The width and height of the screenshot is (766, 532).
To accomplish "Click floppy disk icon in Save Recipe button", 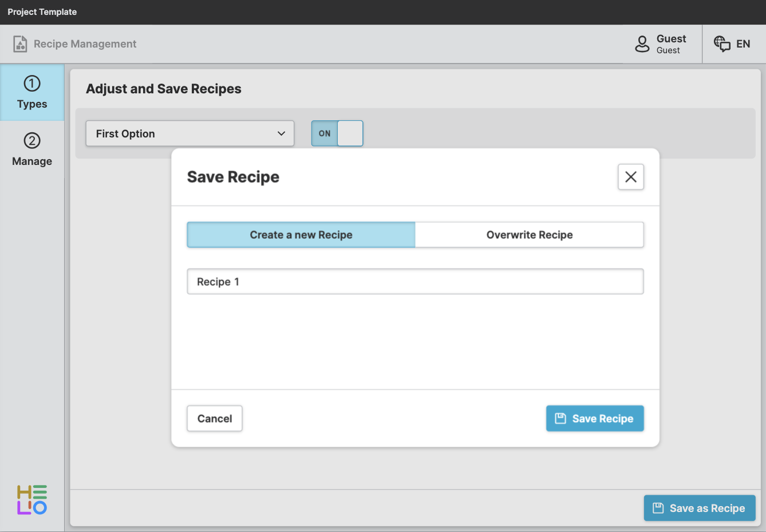I will pyautogui.click(x=560, y=419).
